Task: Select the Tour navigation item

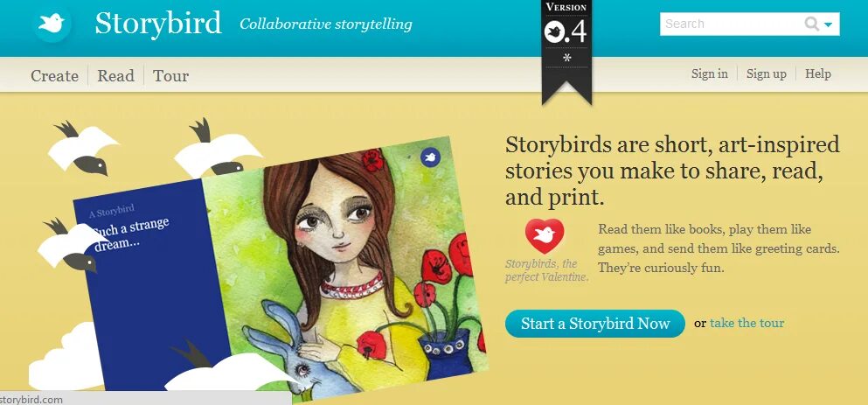Action: (171, 75)
